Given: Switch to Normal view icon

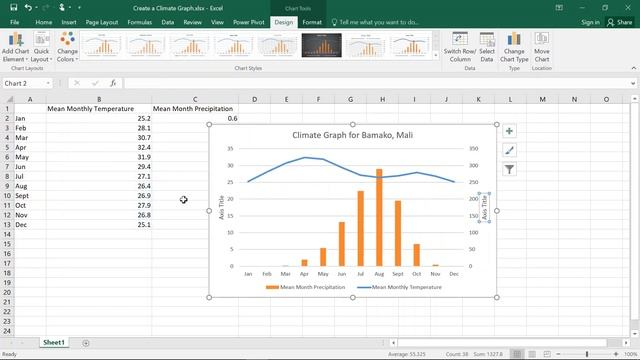Looking at the screenshot, I should tap(517, 354).
